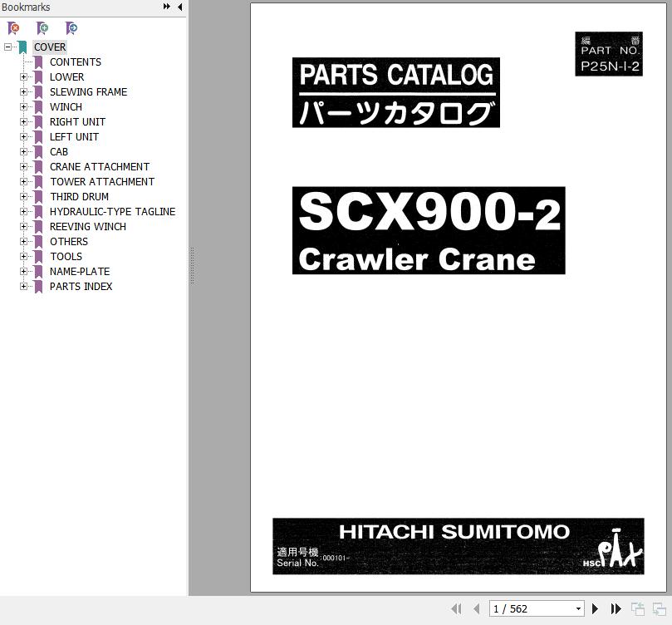Click the next view icon in status bar
The image size is (672, 625).
(660, 608)
